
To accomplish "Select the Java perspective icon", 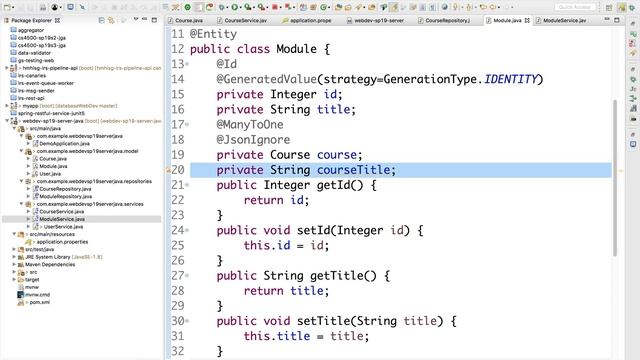I will pos(621,7).
